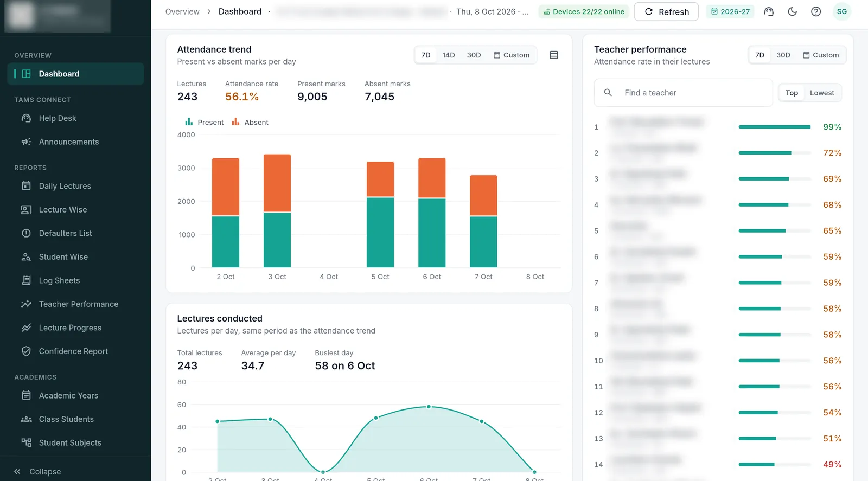This screenshot has width=868, height=481.
Task: Open the help question-mark icon
Action: 816,11
